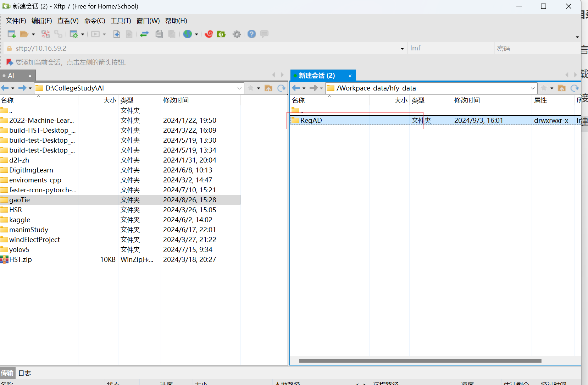Click the Reconnect link icon

(x=58, y=34)
